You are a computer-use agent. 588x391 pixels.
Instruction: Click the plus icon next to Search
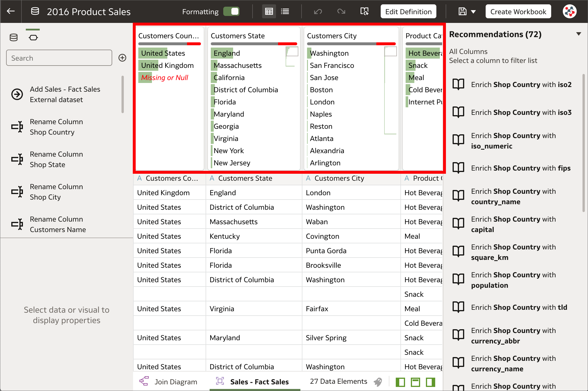(122, 58)
